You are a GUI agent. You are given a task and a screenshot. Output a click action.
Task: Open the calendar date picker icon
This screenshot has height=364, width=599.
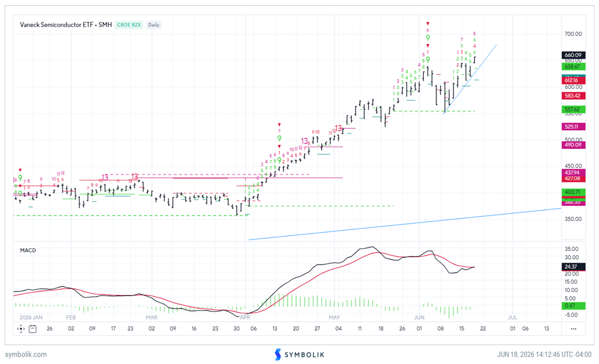coord(33,329)
